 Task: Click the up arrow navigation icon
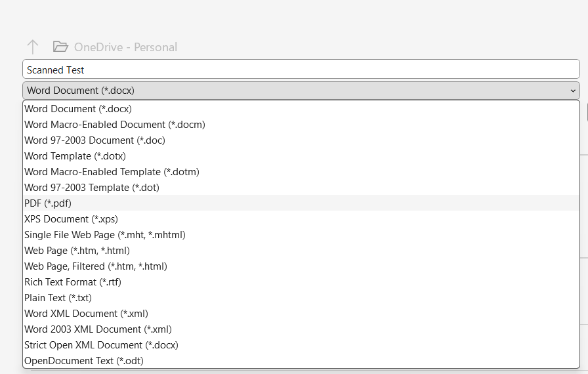coord(32,47)
